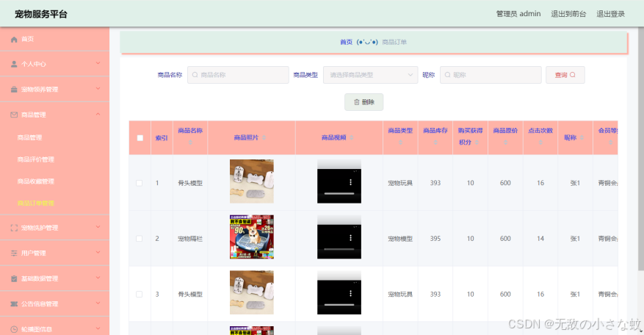Open video menu dots for row 1
This screenshot has height=335, width=644.
350,182
